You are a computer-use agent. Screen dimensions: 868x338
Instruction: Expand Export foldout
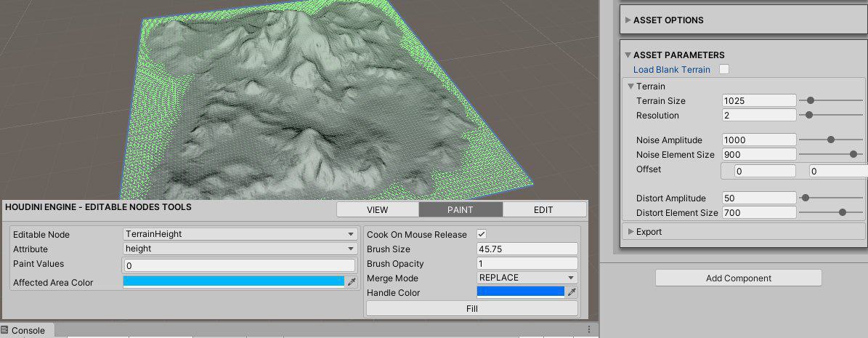click(x=631, y=232)
